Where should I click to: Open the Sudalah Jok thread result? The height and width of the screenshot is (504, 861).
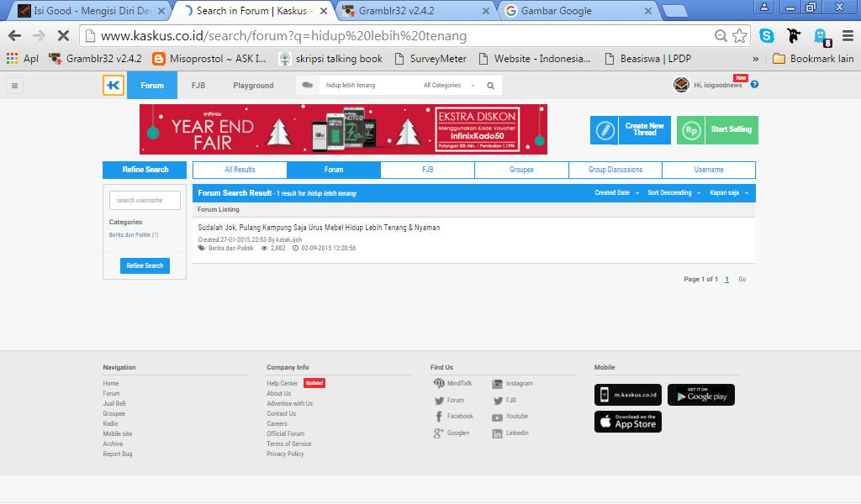[319, 228]
